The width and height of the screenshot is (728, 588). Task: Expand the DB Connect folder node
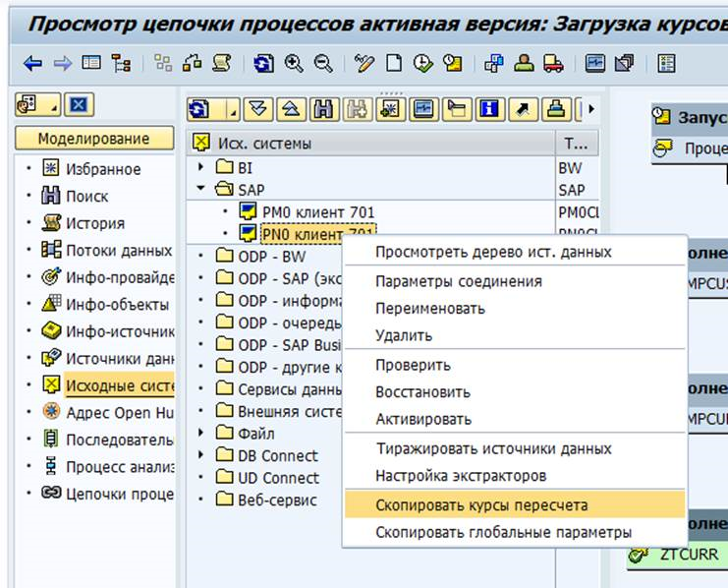pyautogui.click(x=200, y=454)
